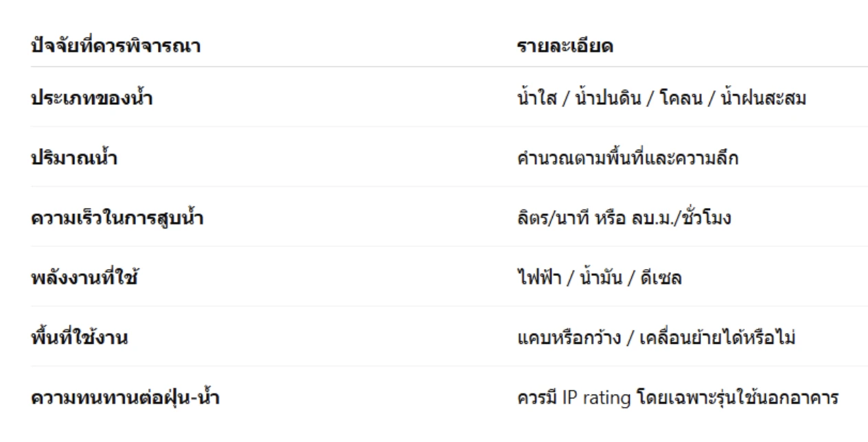Select the พลังงานที่ใช้ row label

coord(85,279)
